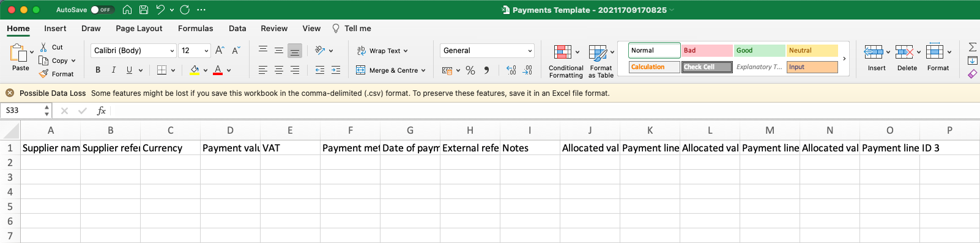The width and height of the screenshot is (980, 243).
Task: Open the Review tab
Action: (274, 28)
